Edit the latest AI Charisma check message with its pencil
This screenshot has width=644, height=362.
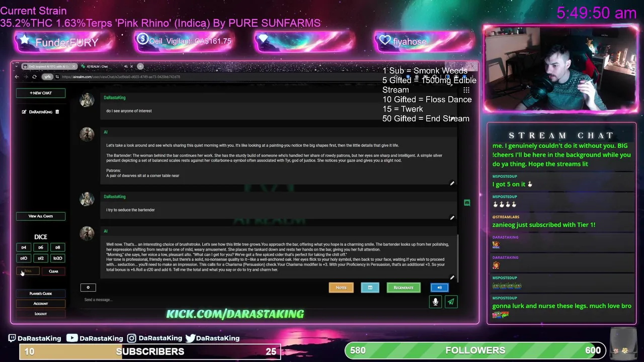[452, 278]
